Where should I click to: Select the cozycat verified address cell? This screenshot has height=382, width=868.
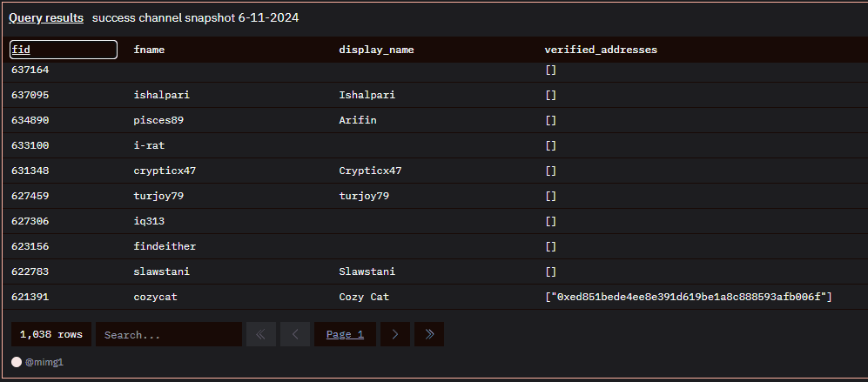click(x=689, y=298)
